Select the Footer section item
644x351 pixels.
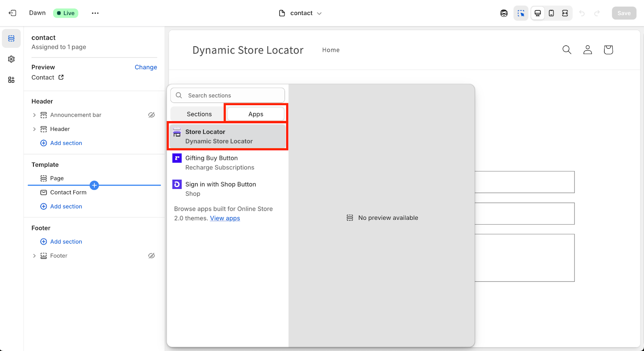pyautogui.click(x=59, y=256)
